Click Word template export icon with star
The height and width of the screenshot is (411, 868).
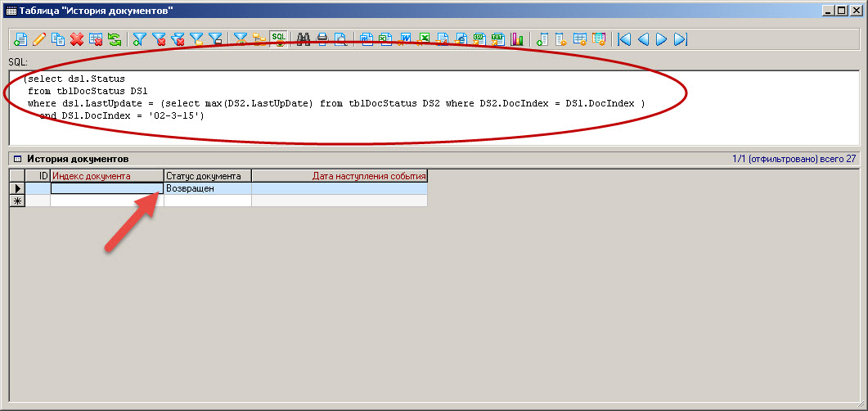pos(405,39)
